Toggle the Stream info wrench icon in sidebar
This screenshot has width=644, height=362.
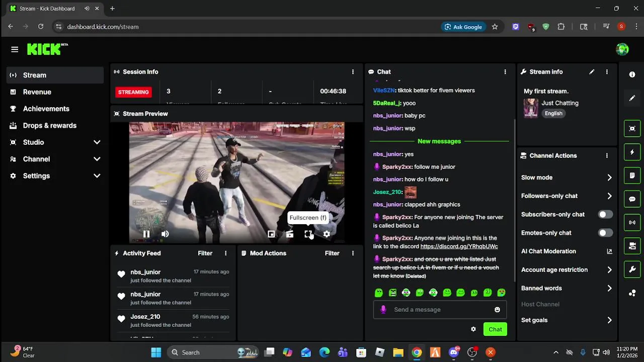tap(632, 269)
